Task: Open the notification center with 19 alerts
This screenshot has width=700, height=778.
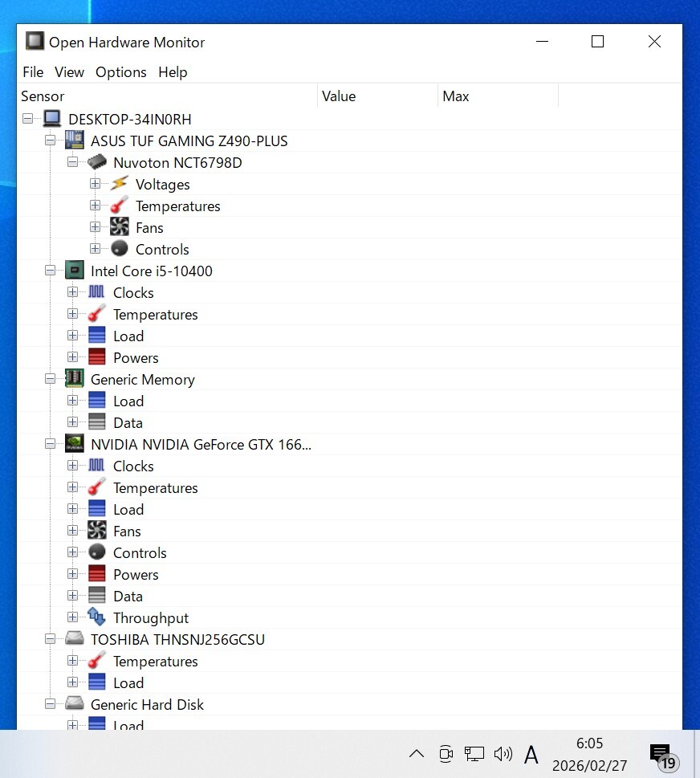Action: [663, 756]
